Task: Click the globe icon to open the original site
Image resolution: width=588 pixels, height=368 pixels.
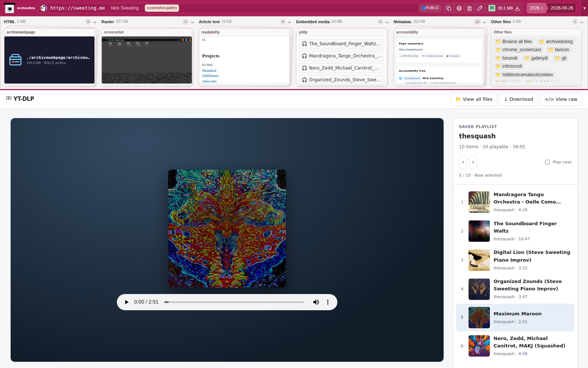Action: [x=459, y=8]
